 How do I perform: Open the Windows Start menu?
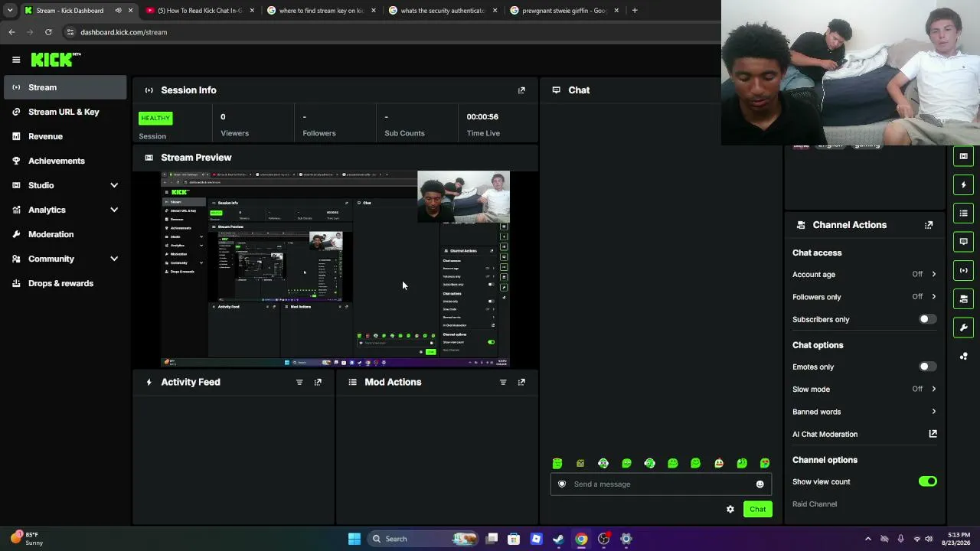pyautogui.click(x=354, y=539)
